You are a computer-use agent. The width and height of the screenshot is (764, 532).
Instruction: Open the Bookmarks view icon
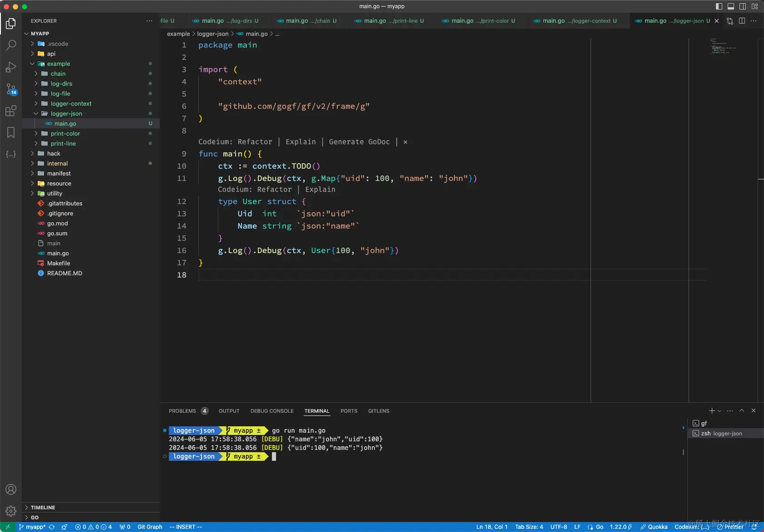pyautogui.click(x=11, y=132)
